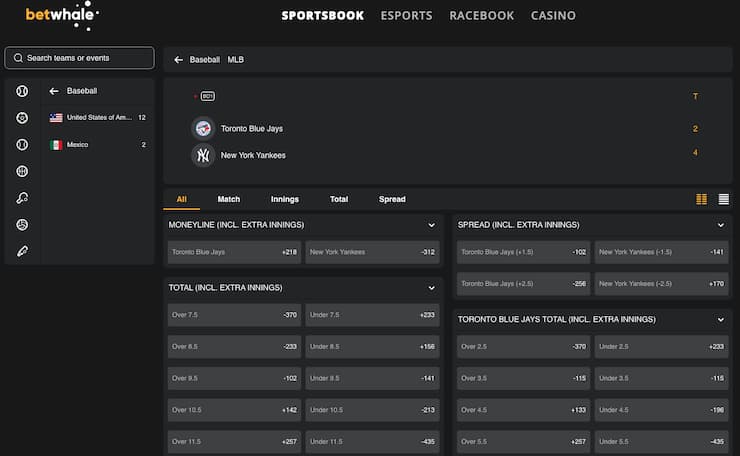
Task: Click the New York Yankees team logo
Action: pyautogui.click(x=203, y=155)
